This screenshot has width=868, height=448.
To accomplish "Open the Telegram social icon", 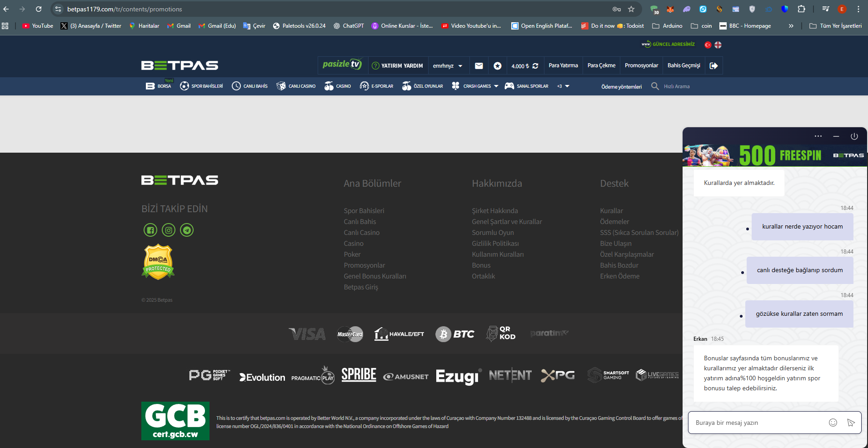I will click(187, 230).
